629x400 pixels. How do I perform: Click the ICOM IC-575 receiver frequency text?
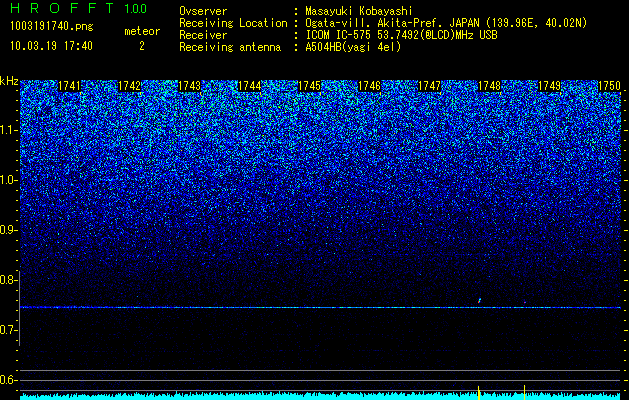point(401,35)
